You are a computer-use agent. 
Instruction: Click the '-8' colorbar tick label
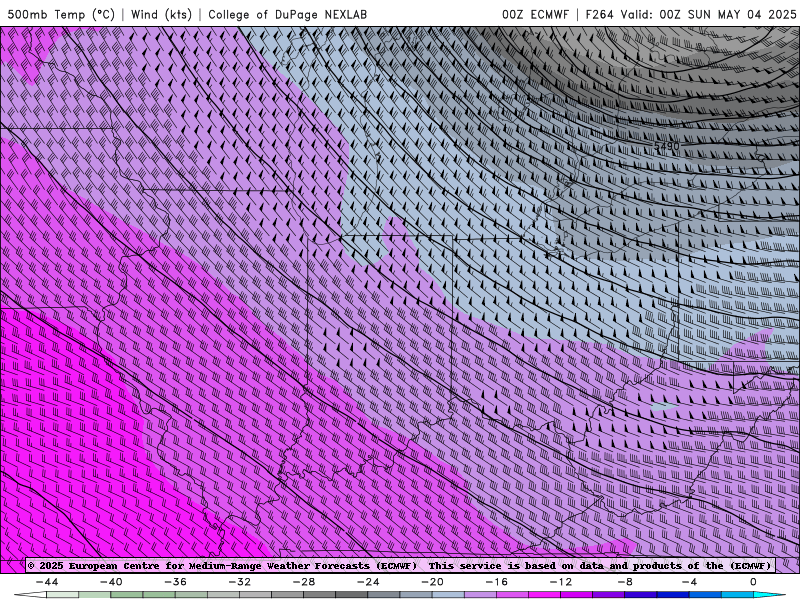[x=625, y=582]
